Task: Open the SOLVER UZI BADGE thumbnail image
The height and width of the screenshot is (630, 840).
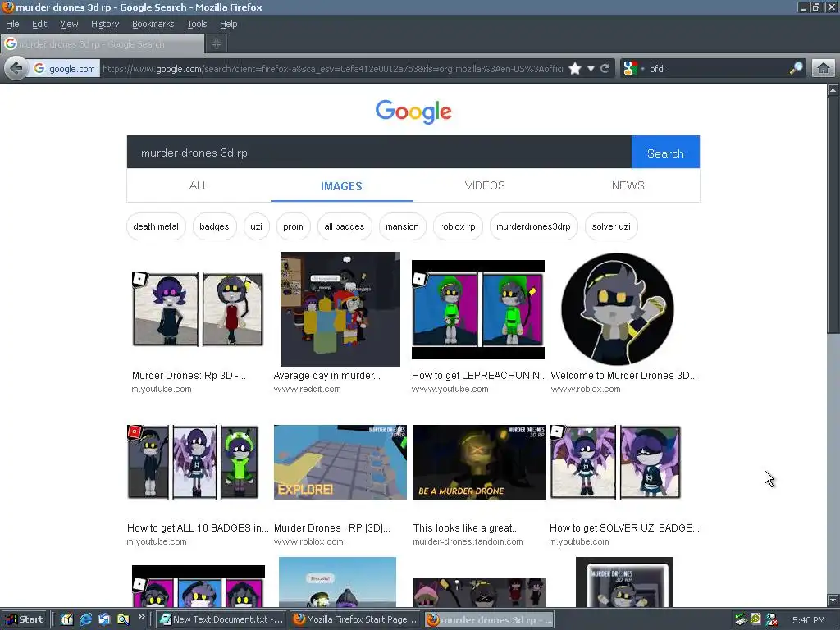Action: [615, 462]
